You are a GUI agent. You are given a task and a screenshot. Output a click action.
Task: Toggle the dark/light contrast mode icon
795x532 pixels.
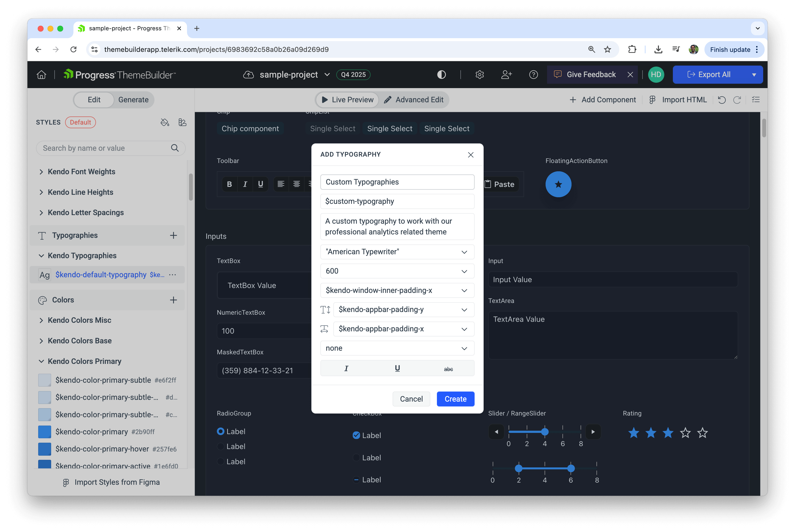(x=441, y=75)
